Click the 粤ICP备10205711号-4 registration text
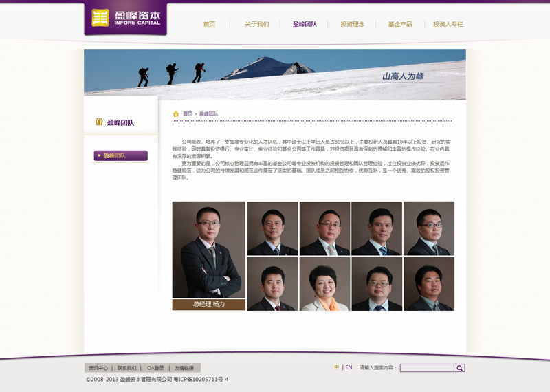 coord(201,380)
